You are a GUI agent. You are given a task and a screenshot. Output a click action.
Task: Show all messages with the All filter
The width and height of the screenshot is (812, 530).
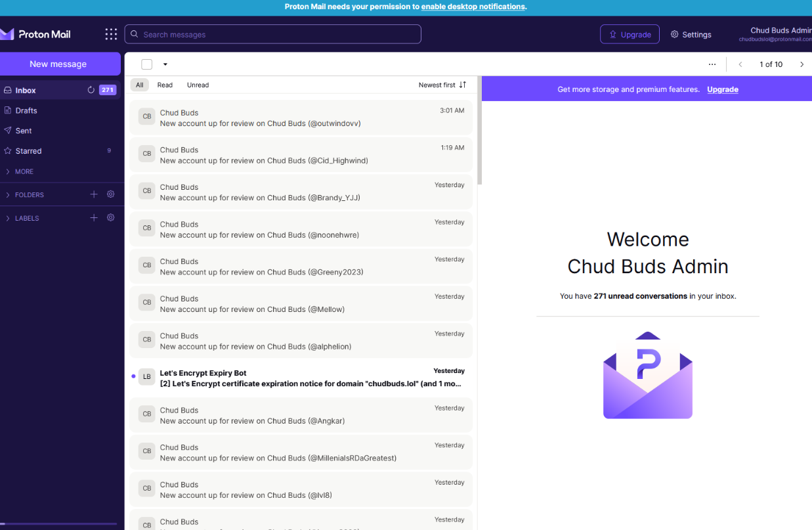click(x=140, y=85)
